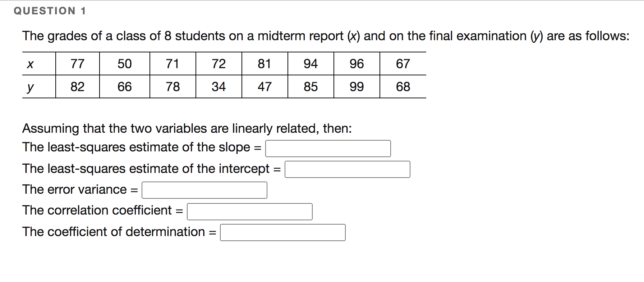Viewport: 644px width, 282px height.
Task: Click the correlation coefficient input field
Action: point(249,211)
